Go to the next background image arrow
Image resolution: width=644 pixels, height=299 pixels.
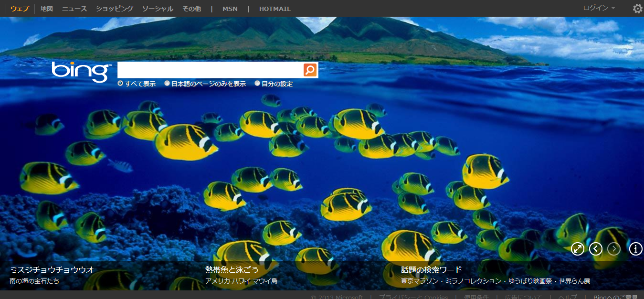(x=614, y=249)
